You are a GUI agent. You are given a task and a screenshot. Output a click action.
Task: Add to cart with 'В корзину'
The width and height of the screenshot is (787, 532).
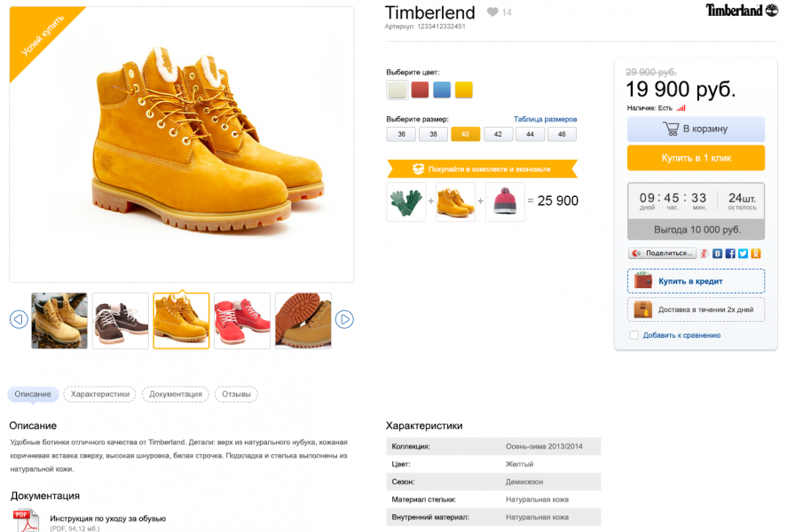(x=696, y=129)
